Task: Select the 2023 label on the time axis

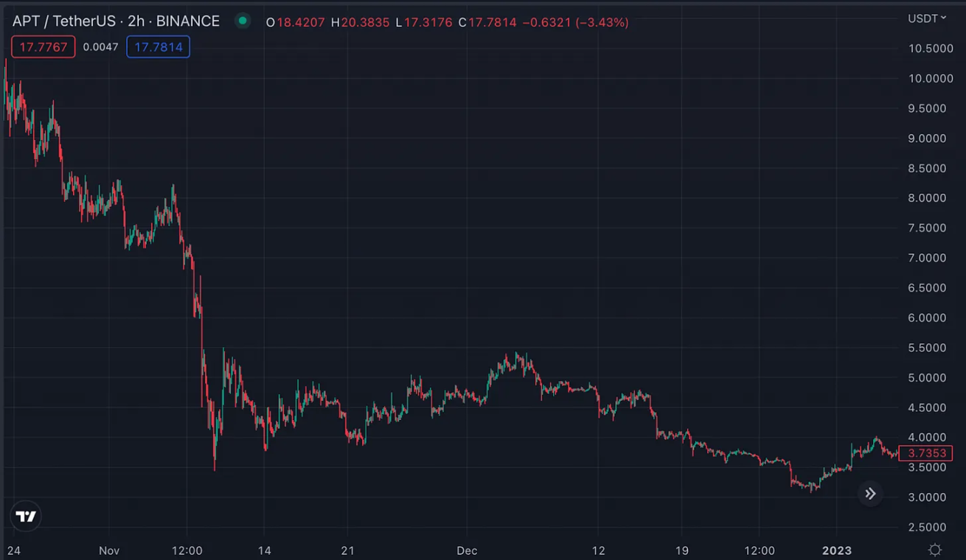Action: 836,550
